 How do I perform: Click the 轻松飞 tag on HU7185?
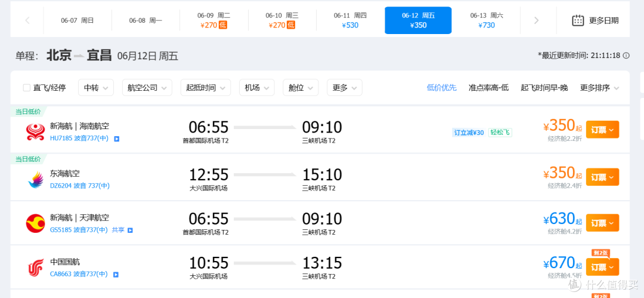tap(500, 133)
